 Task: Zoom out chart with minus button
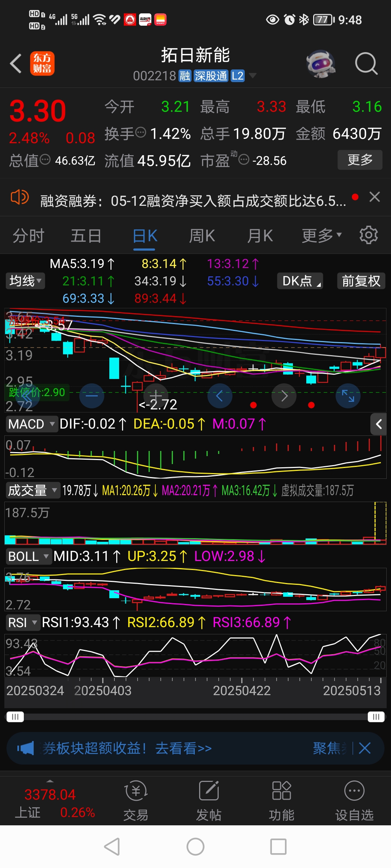point(92,396)
